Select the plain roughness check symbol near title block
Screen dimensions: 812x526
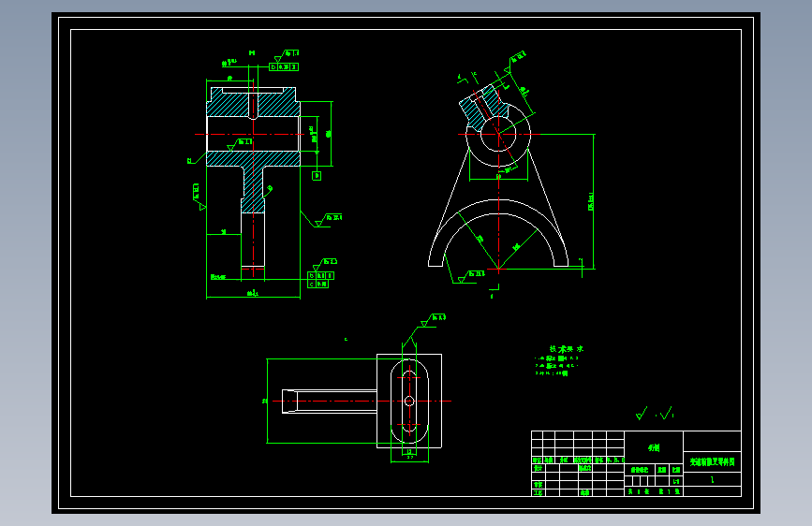tap(667, 413)
